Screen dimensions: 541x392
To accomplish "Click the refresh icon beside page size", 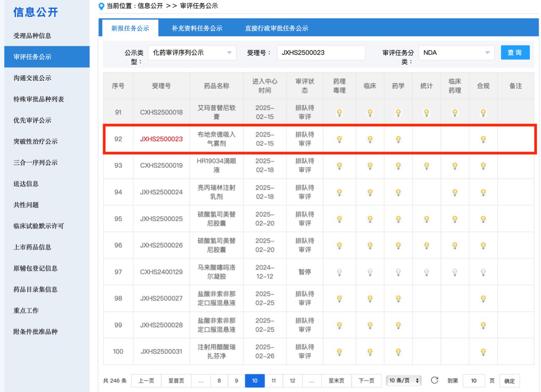I will (434, 380).
